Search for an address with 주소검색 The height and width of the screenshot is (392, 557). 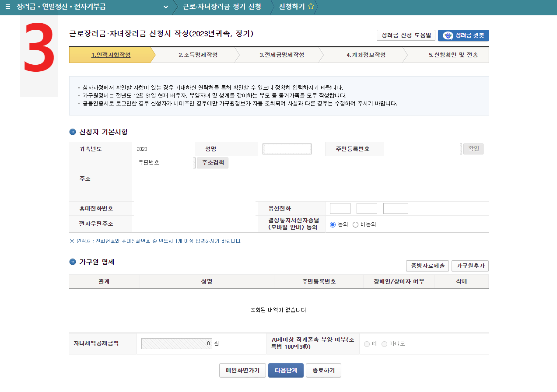click(212, 163)
